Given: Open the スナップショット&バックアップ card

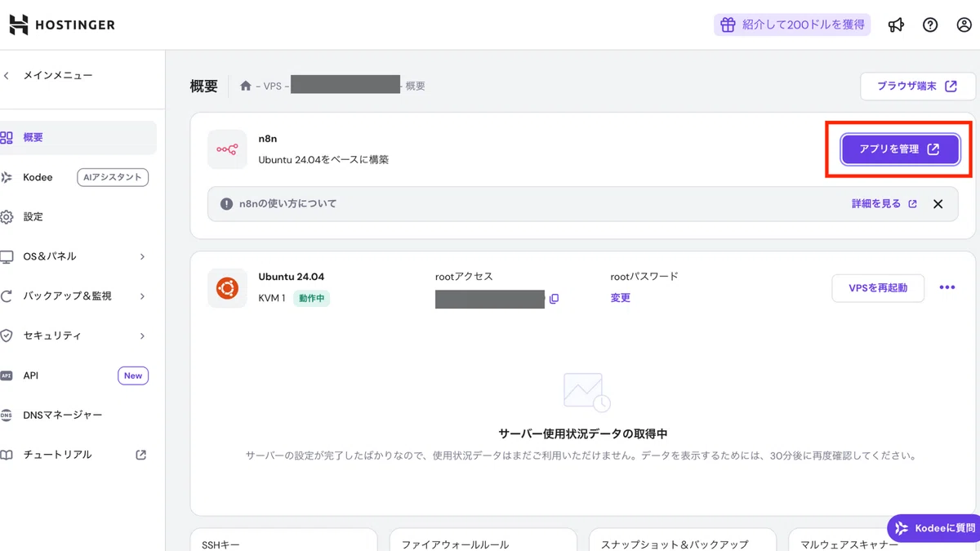Looking at the screenshot, I should [682, 540].
